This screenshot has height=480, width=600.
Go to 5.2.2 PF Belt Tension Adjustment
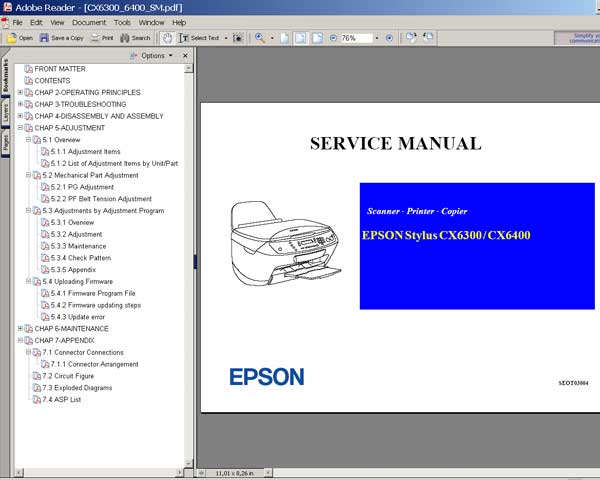pyautogui.click(x=101, y=199)
